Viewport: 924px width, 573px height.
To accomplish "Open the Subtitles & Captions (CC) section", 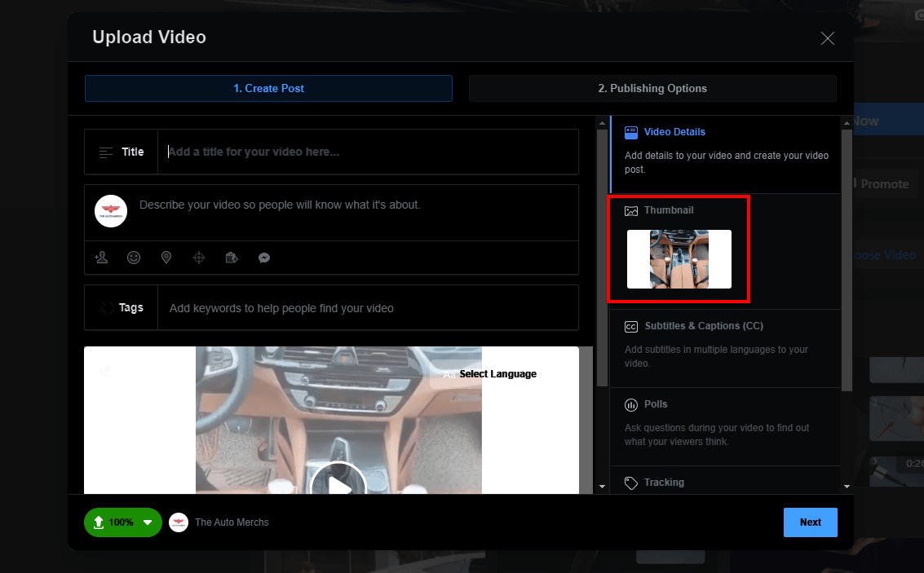I will [703, 326].
